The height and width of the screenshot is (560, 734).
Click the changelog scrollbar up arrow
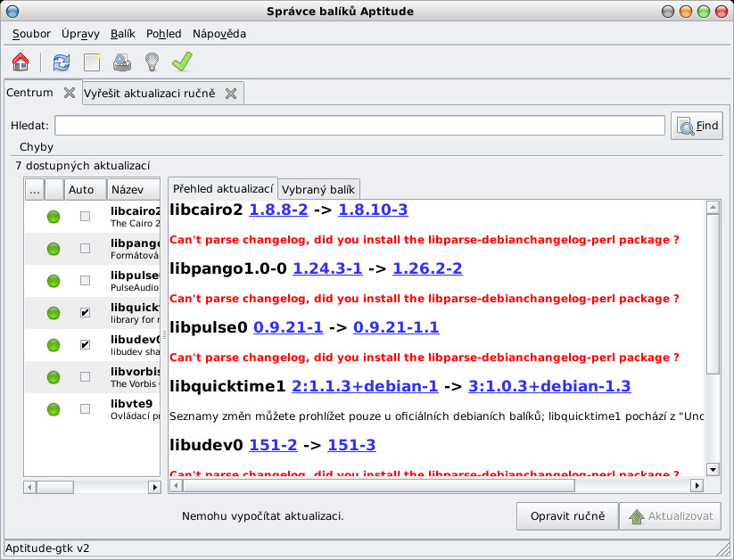pyautogui.click(x=713, y=207)
